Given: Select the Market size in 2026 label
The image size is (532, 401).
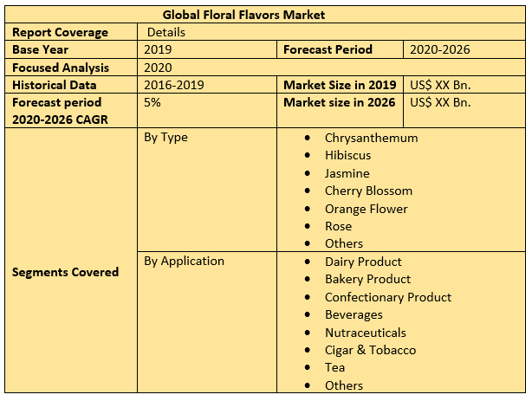Looking at the screenshot, I should (x=340, y=102).
